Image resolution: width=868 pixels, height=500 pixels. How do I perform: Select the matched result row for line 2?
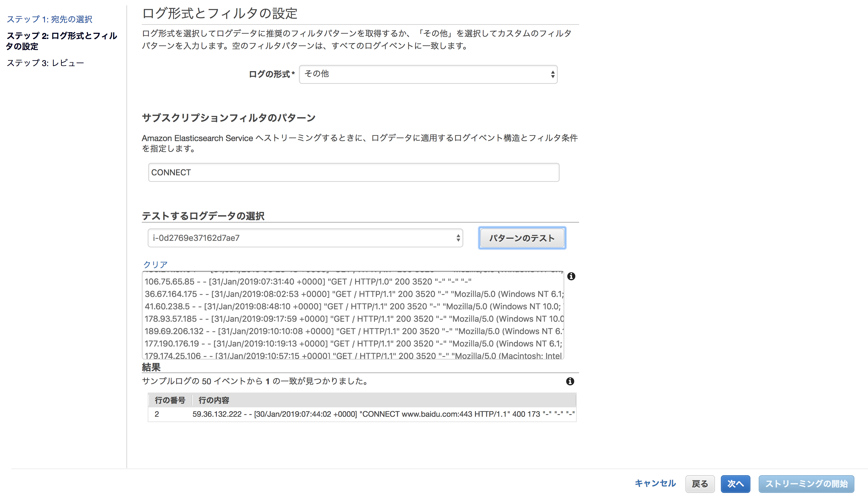(x=361, y=414)
